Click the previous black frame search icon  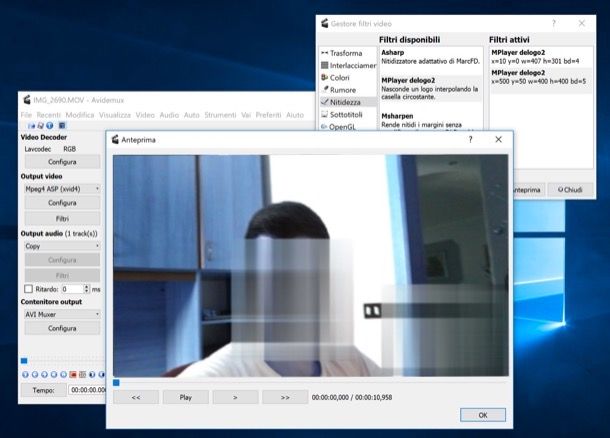92,375
